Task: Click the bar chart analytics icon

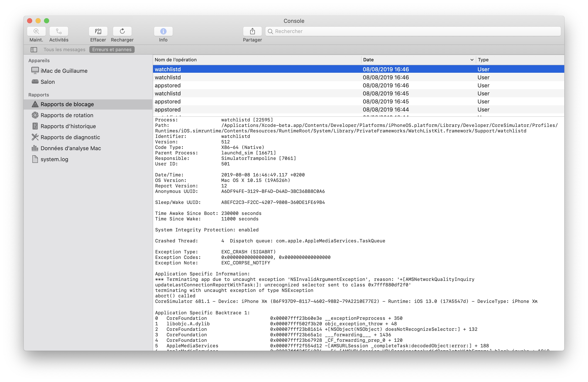Action: 35,148
